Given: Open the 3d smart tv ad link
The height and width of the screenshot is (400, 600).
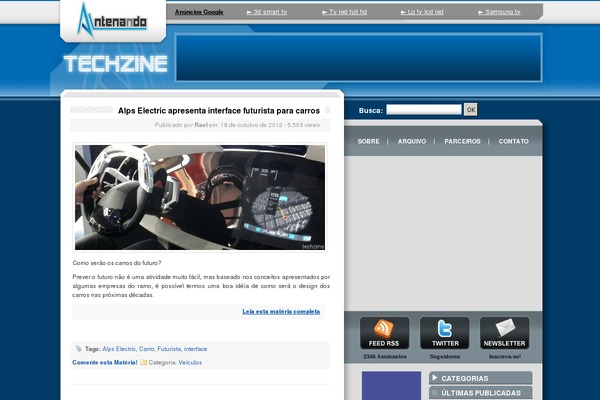Looking at the screenshot, I should pos(267,12).
